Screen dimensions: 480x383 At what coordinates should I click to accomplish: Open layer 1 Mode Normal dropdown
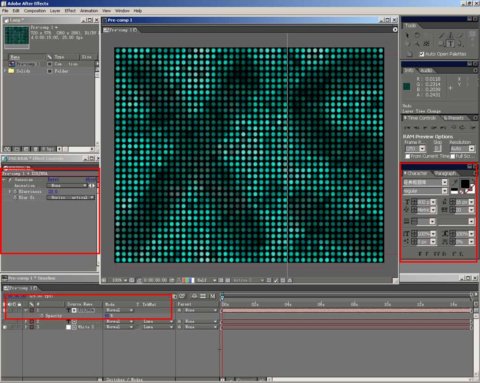pos(120,310)
